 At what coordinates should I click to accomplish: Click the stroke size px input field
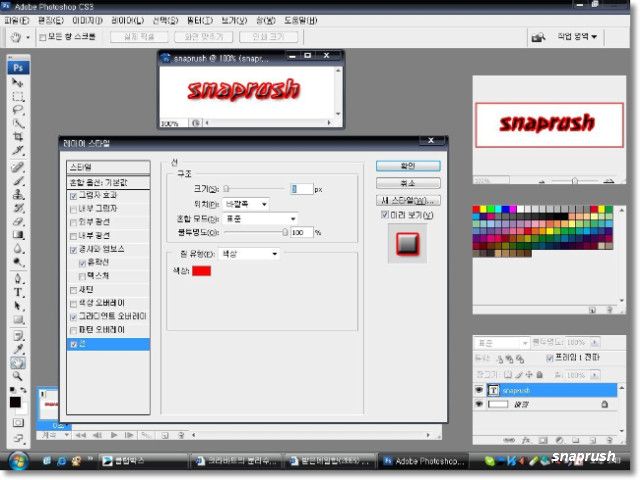point(302,189)
